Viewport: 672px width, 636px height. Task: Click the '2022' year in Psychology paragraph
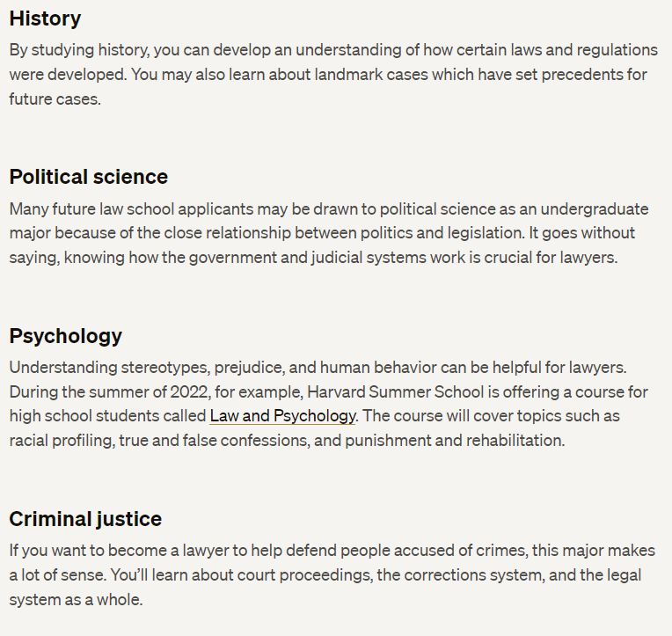click(x=188, y=392)
